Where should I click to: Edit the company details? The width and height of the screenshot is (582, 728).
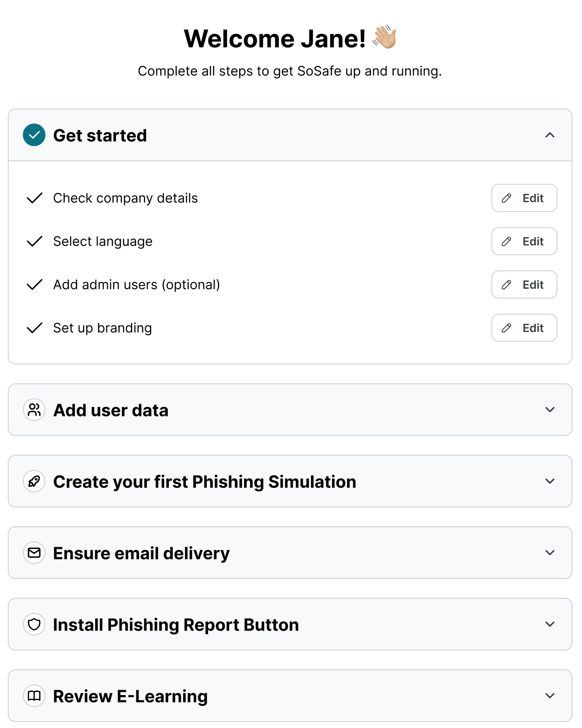524,198
